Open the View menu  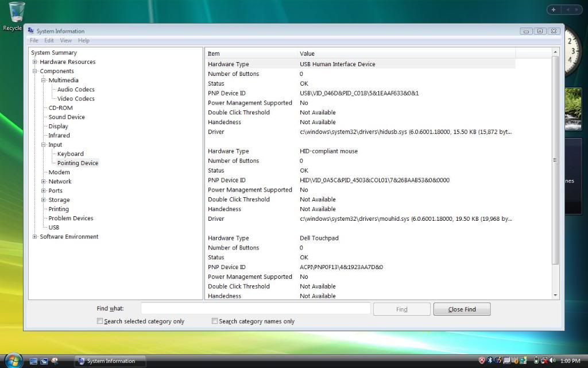pos(66,41)
